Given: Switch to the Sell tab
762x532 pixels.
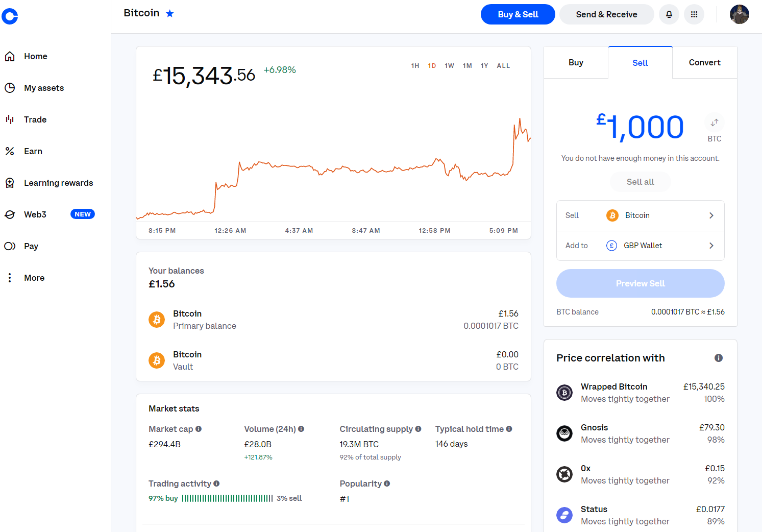Looking at the screenshot, I should tap(640, 62).
